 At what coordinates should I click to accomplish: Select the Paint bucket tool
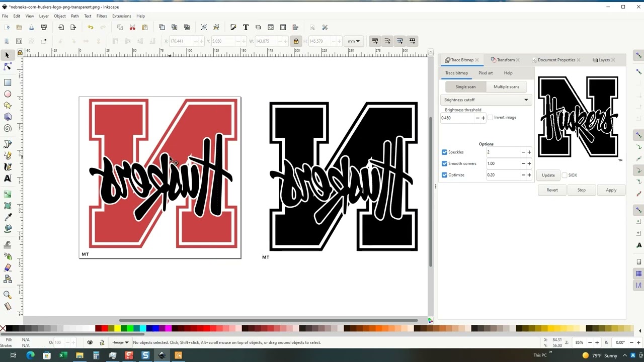tap(8, 228)
